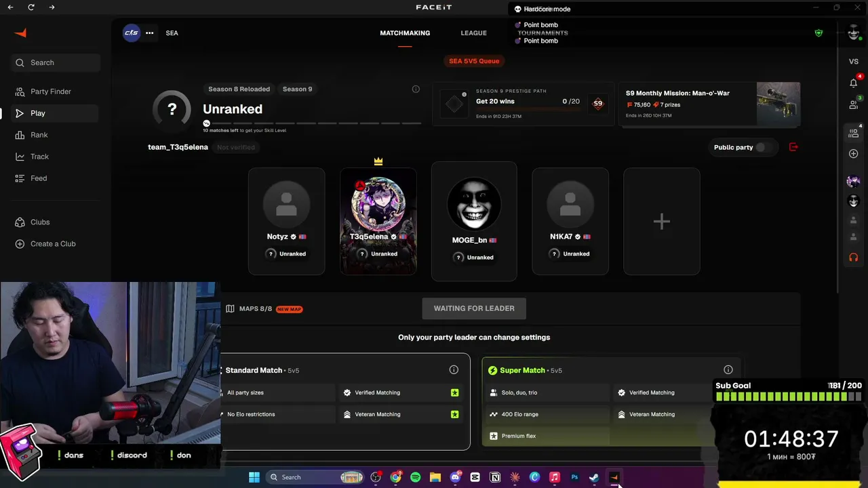Click the Search field in the sidebar
The image size is (868, 488).
pyautogui.click(x=56, y=62)
